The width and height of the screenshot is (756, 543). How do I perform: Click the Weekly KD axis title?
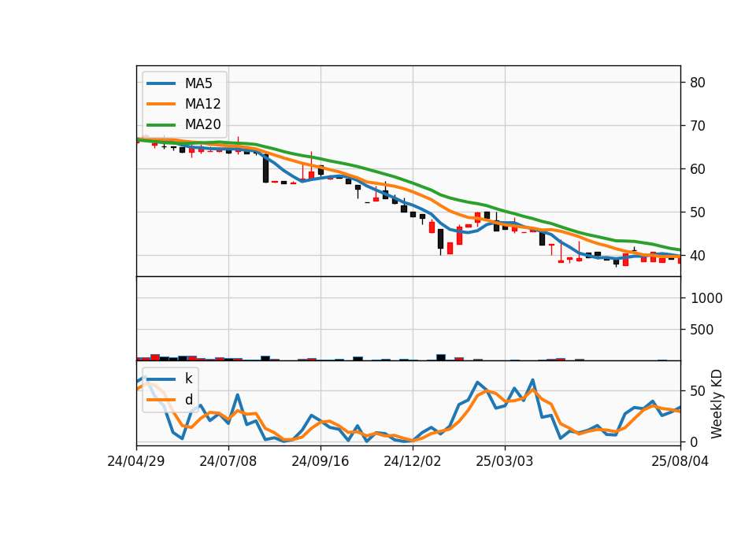coord(717,404)
